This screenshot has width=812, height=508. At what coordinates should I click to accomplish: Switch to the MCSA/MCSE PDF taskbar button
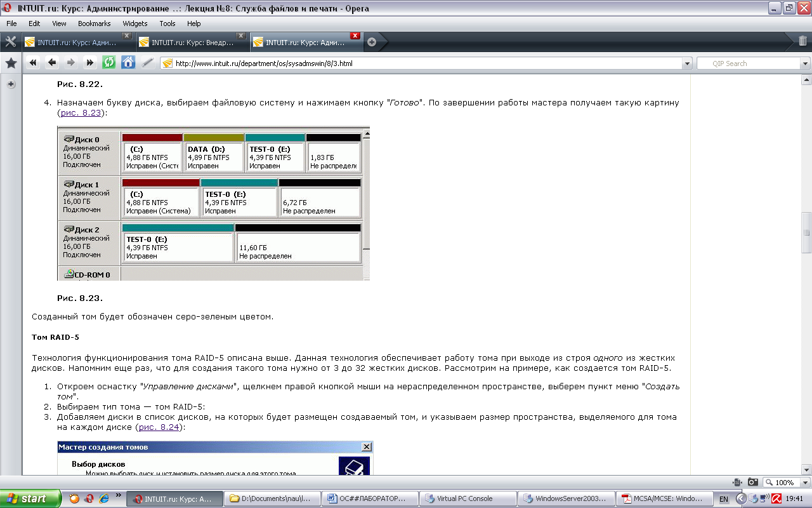click(x=664, y=498)
